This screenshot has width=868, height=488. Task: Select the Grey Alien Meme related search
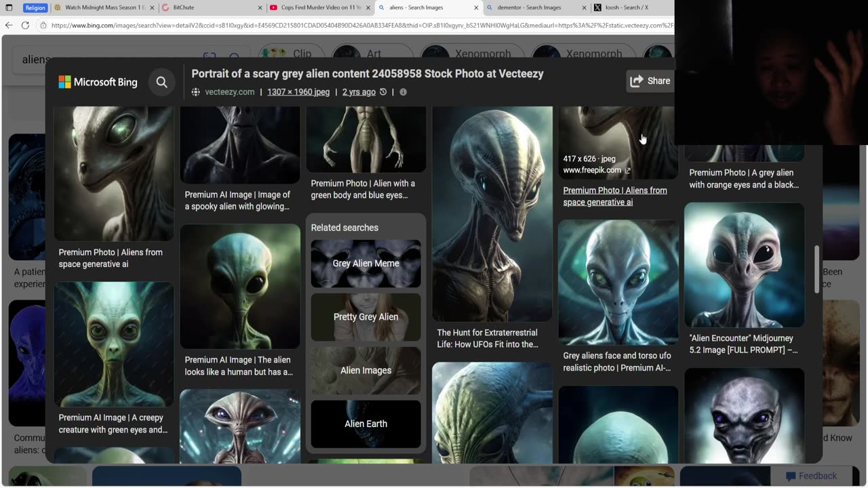tap(366, 264)
